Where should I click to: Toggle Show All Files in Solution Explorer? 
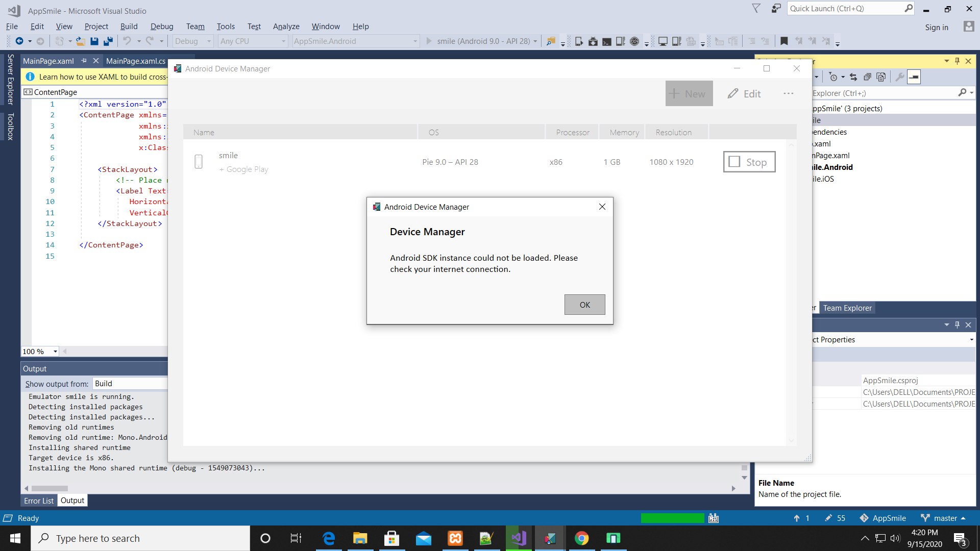881,77
